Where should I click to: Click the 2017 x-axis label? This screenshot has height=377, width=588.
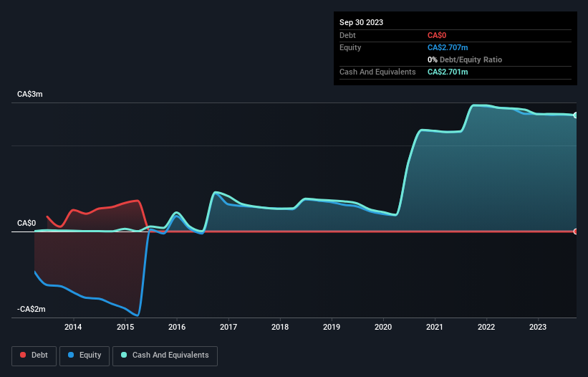(x=228, y=327)
